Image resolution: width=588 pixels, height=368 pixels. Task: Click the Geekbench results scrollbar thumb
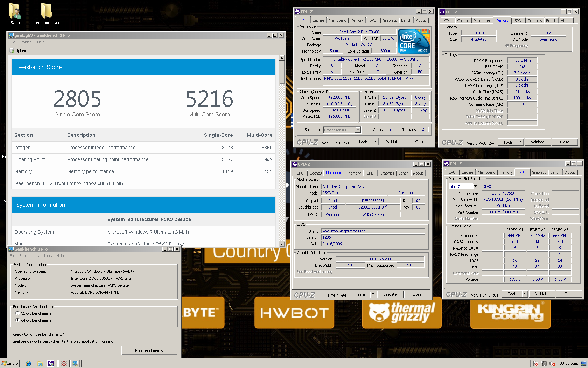point(282,73)
